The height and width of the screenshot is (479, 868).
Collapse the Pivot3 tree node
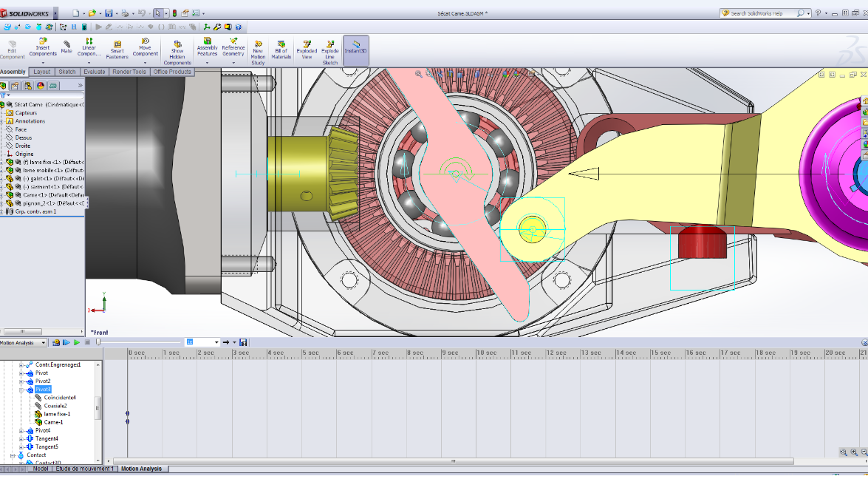click(x=22, y=390)
